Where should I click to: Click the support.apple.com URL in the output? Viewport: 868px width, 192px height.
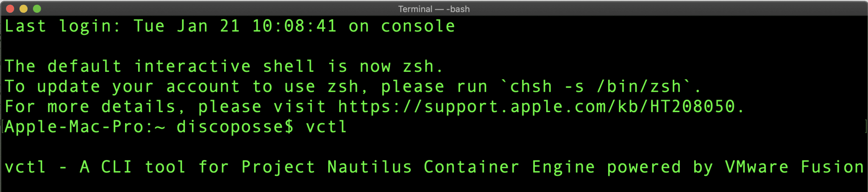pyautogui.click(x=539, y=107)
